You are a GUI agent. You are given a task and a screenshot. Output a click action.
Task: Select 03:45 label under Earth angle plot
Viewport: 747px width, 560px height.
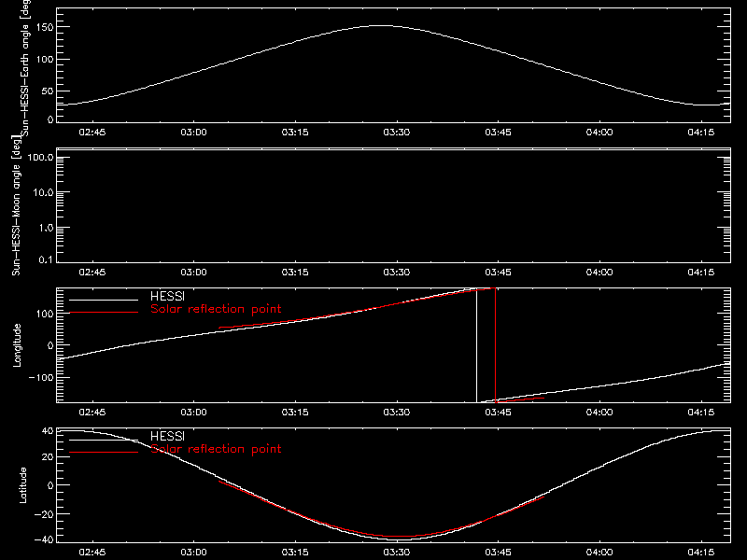498,133
